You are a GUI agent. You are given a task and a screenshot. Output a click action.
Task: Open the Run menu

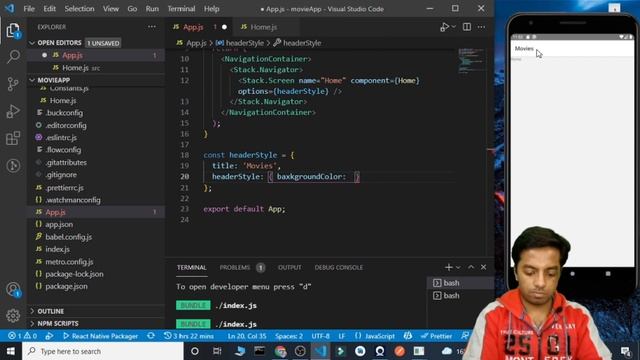click(x=152, y=9)
